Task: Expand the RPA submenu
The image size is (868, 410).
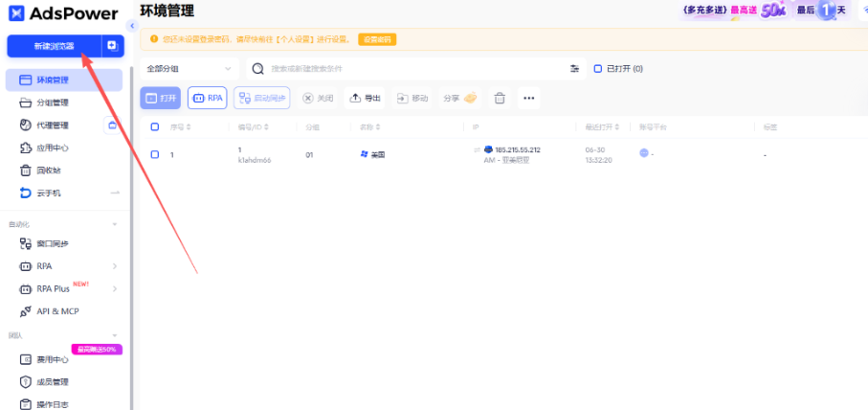Action: [x=115, y=266]
